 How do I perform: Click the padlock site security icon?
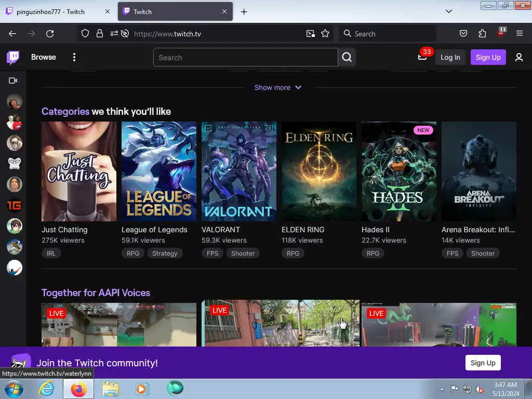99,34
